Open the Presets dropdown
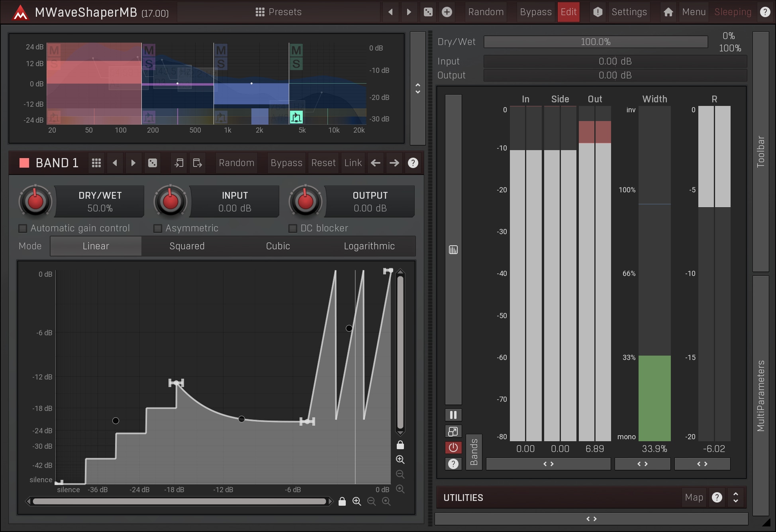776x532 pixels. pyautogui.click(x=278, y=12)
